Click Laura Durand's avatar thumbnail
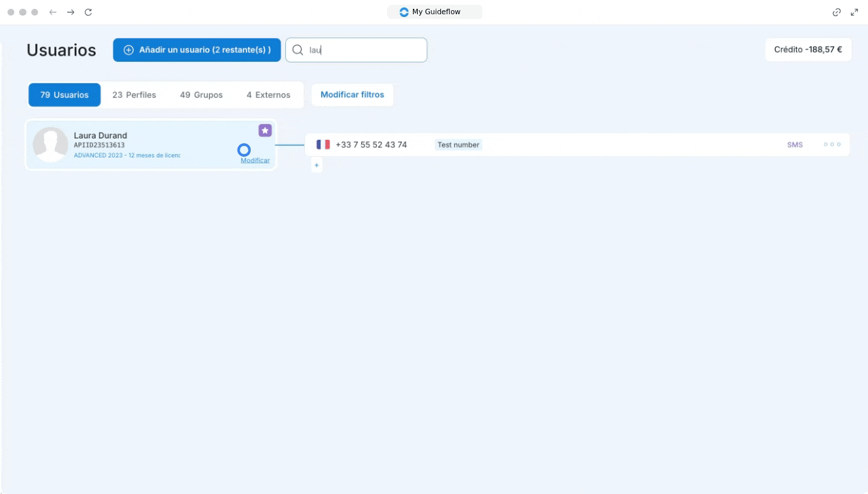This screenshot has width=868, height=494. point(51,145)
